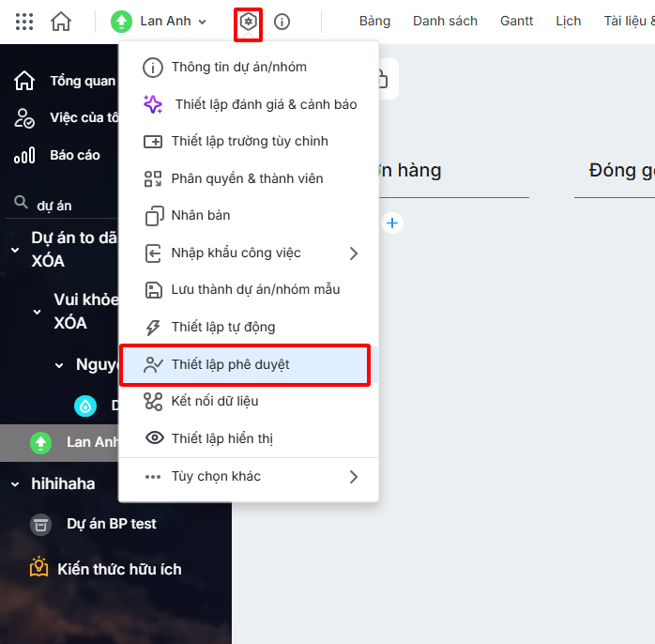Collapse the 'Vui khỏe XÓA' subgroup
655x644 pixels.
[x=38, y=312]
